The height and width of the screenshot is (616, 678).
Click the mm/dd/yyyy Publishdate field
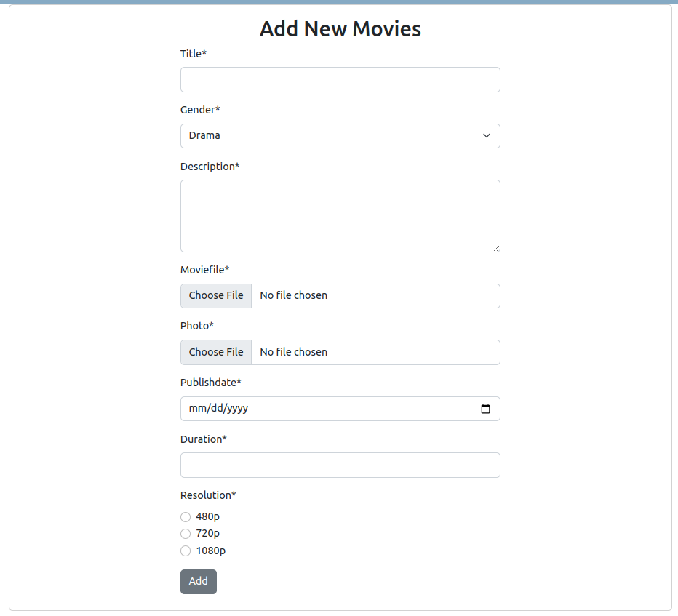[340, 409]
